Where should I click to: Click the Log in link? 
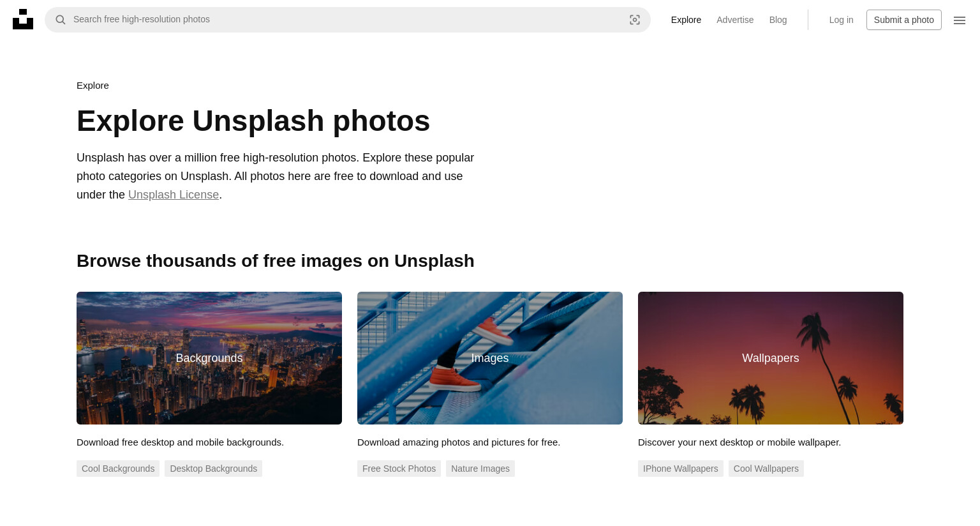pyautogui.click(x=841, y=20)
